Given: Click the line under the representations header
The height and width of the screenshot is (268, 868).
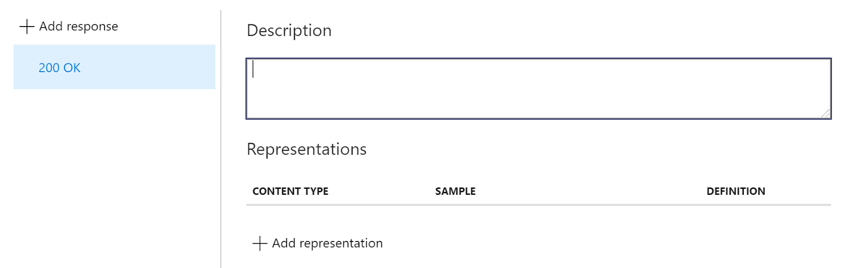Looking at the screenshot, I should coord(538,205).
